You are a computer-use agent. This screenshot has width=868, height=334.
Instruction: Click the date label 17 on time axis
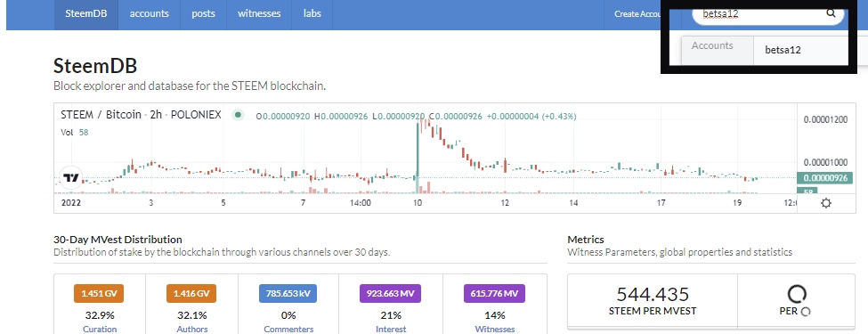(x=661, y=203)
